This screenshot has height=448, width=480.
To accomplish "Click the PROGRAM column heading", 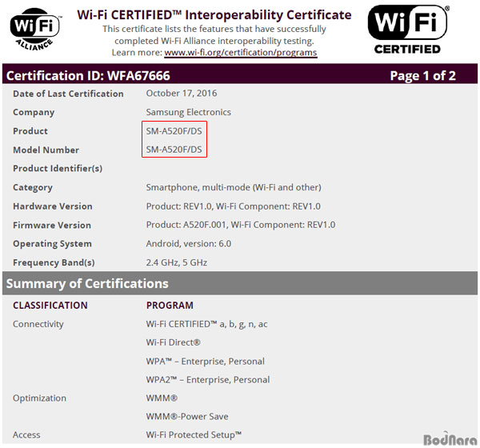I will 170,306.
